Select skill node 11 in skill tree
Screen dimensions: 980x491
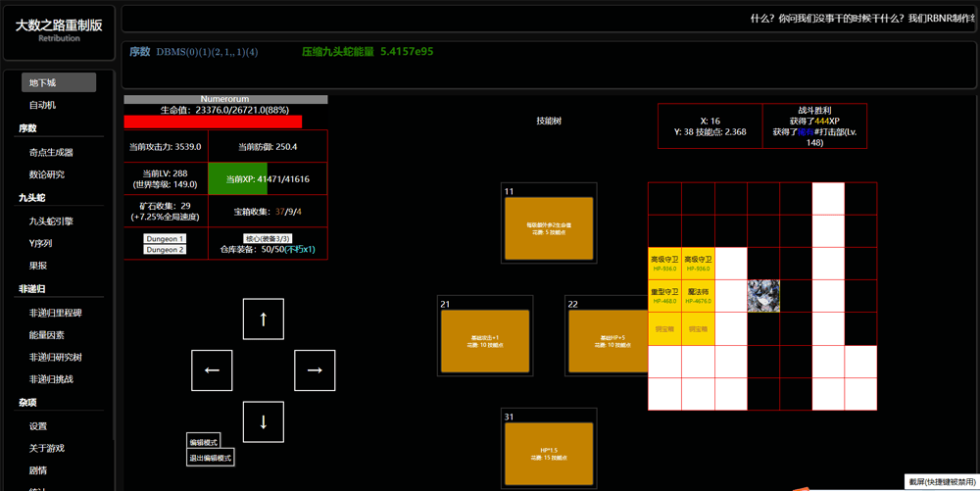coord(548,228)
